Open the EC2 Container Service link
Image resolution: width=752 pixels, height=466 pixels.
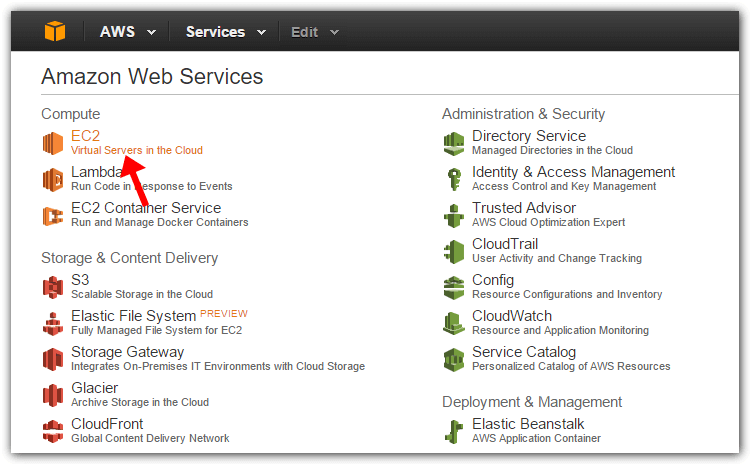(146, 208)
